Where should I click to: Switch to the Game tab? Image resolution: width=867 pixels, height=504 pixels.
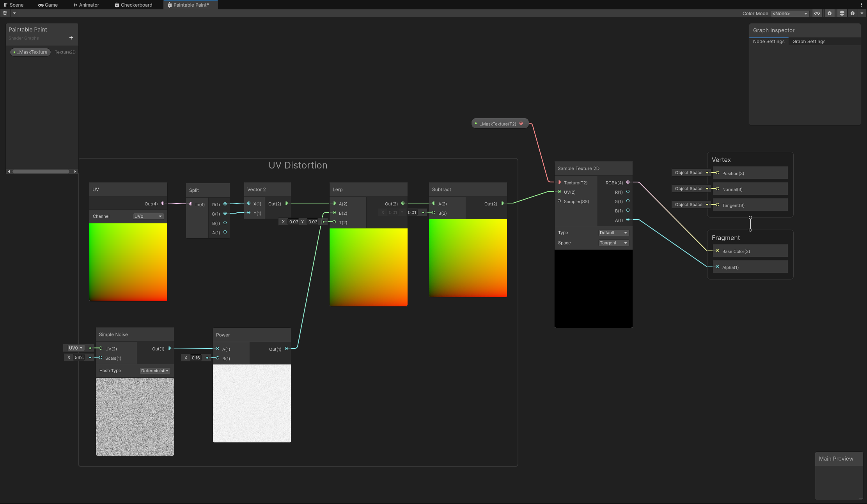[48, 5]
